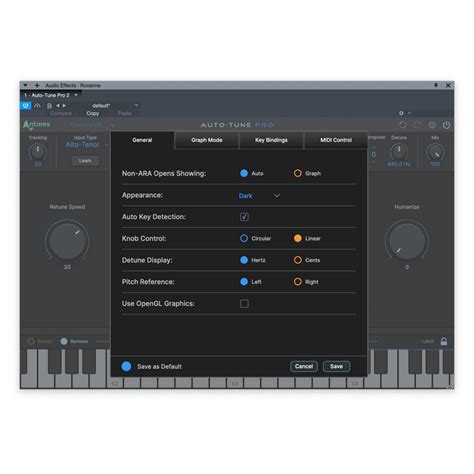Image resolution: width=474 pixels, height=474 pixels.
Task: Expand the Auto-Tune Pro 2 plugin slot dropdown
Action: point(76,95)
